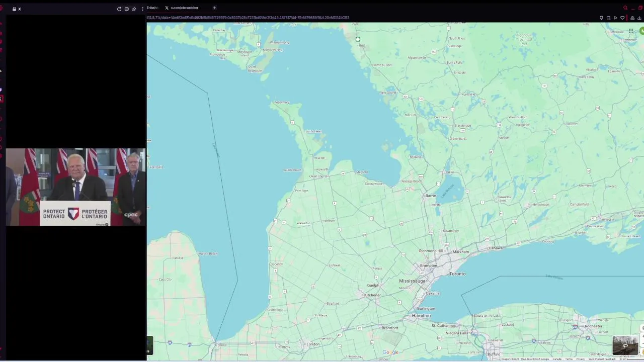Click the Brampton label on the map
Viewport: 644px width, 362px height.
428,265
